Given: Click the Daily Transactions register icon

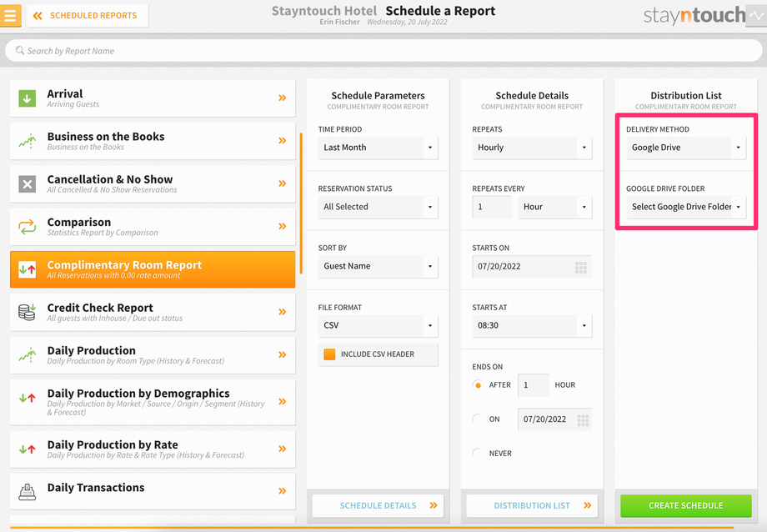Looking at the screenshot, I should coord(28,491).
